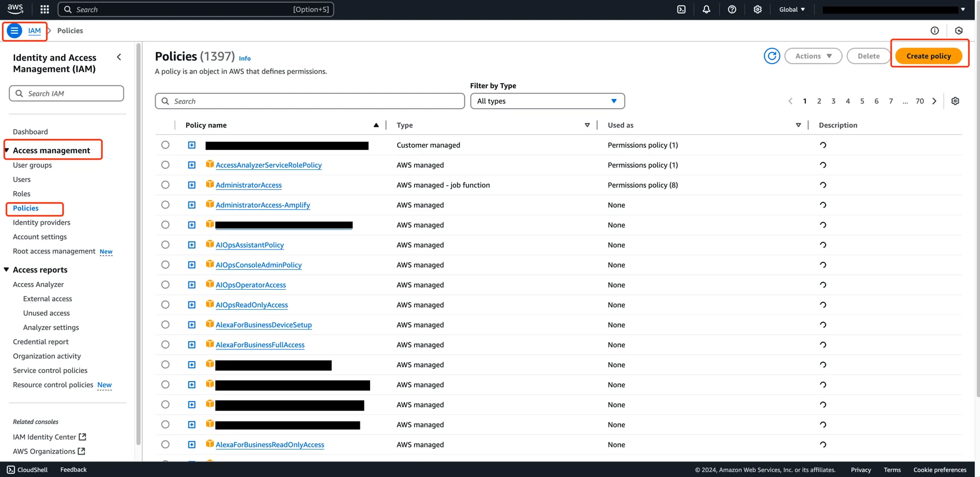
Task: Open the Info link beside Policies heading
Action: (244, 58)
